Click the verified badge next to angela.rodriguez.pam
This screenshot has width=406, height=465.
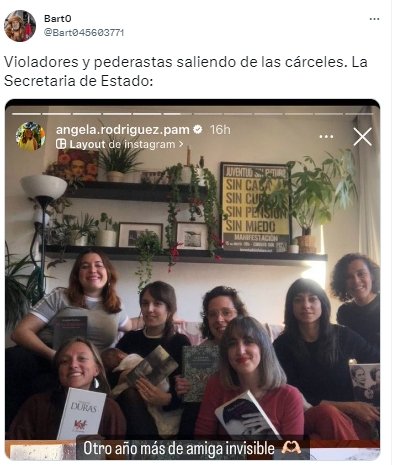point(198,129)
